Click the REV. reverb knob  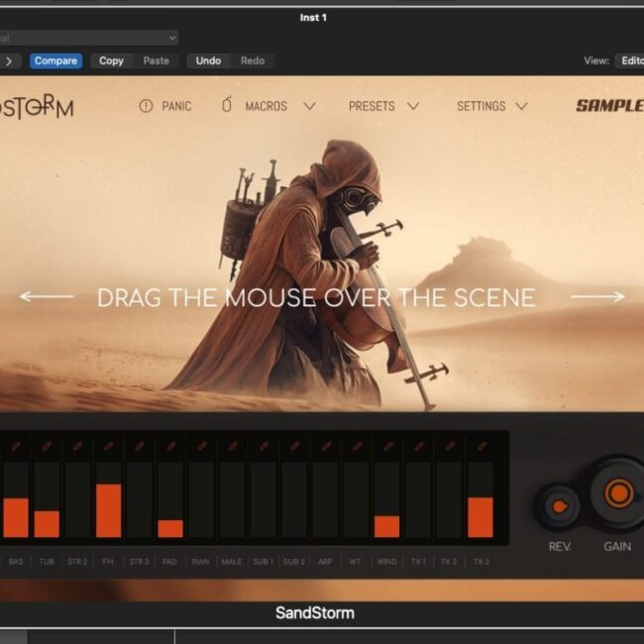559,506
